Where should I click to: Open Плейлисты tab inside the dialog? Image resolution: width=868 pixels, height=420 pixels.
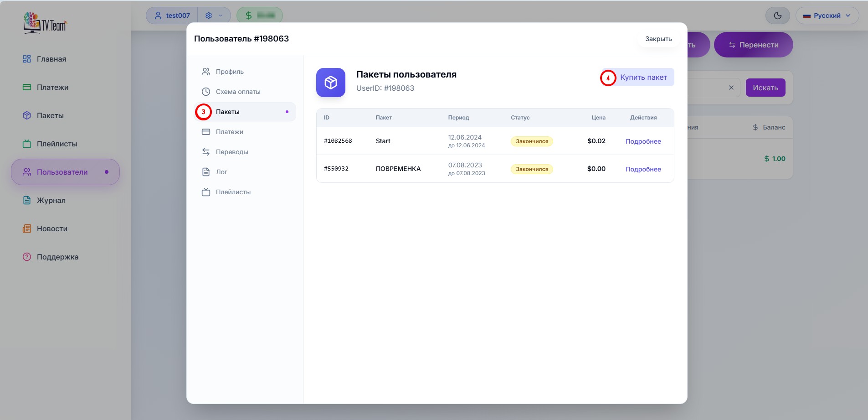tap(233, 192)
